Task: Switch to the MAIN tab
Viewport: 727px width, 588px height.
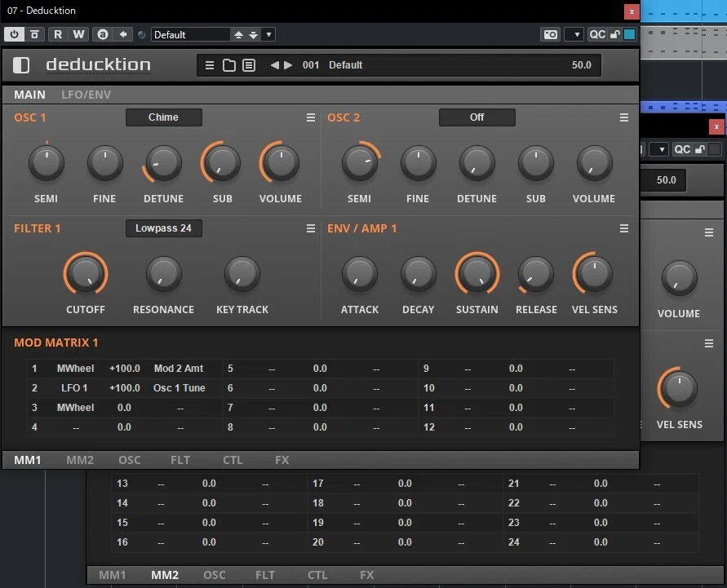Action: 29,95
